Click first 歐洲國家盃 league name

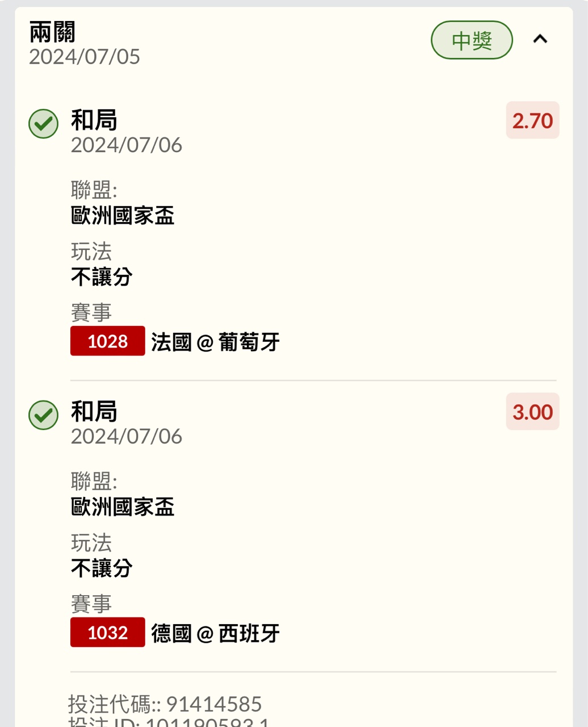tap(123, 216)
